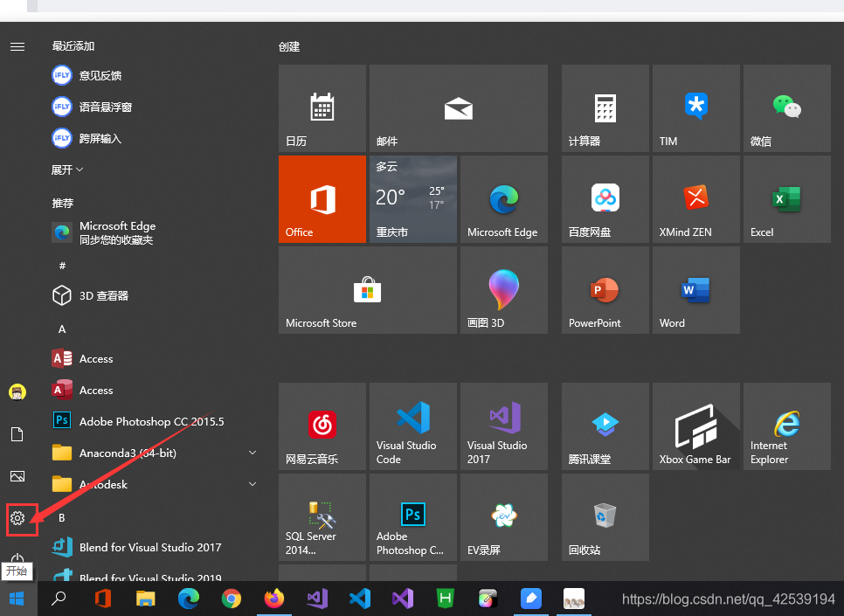Open the Visual Studio 2017 tile
The width and height of the screenshot is (844, 616).
[x=504, y=426]
